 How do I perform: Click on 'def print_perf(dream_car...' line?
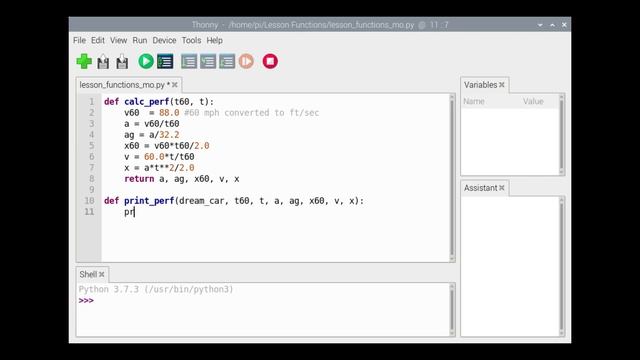tap(233, 201)
